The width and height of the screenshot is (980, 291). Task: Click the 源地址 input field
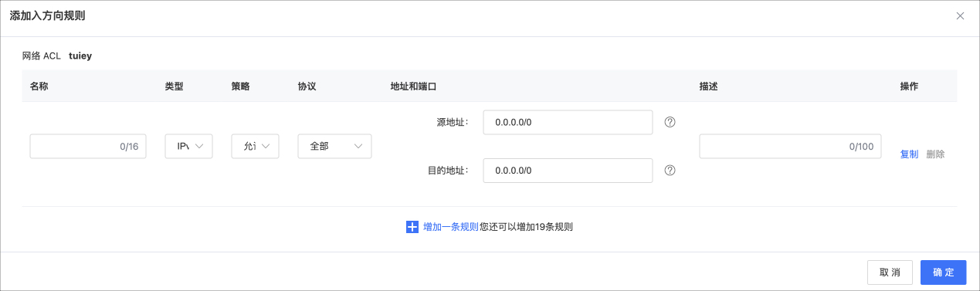[x=568, y=122]
